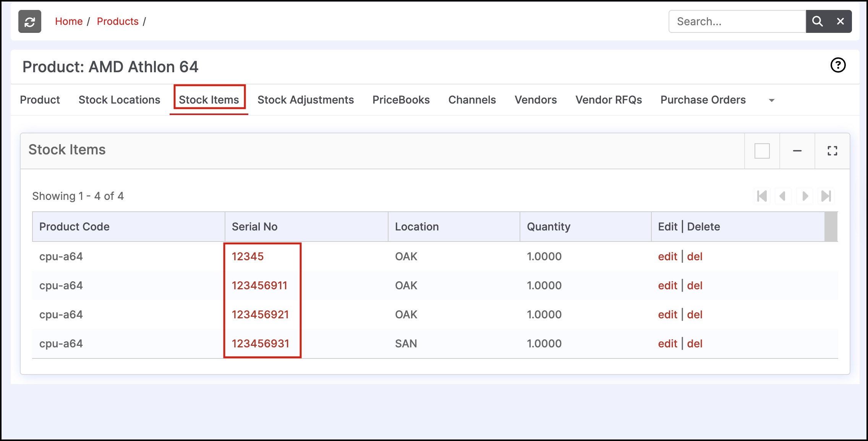Click the Home breadcrumb link
This screenshot has width=868, height=441.
tap(69, 21)
